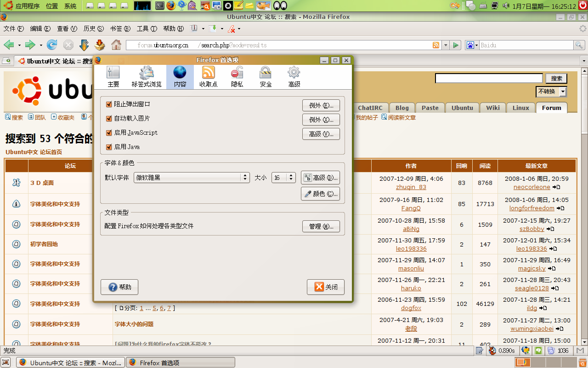Screen dimensions: 588x368
Task: Switch to the 标签式浏览 (Tabs) pane
Action: [147, 77]
